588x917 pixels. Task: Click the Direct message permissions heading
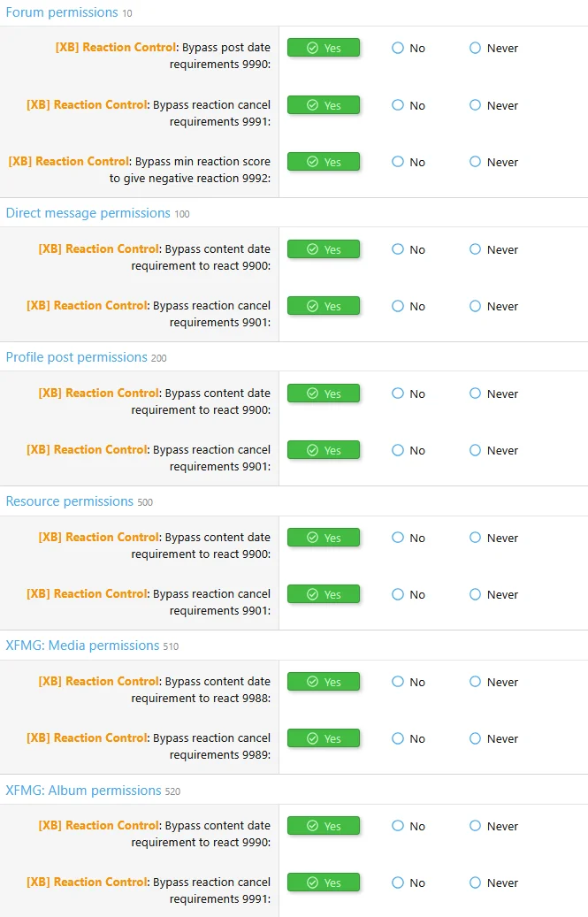(87, 213)
